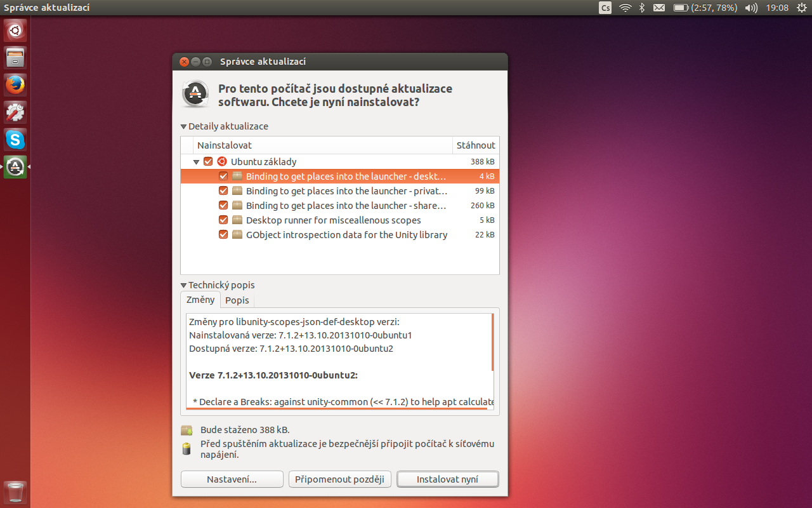The image size is (812, 508).
Task: Uncheck the 'launcher - privat…' binding checkbox
Action: (223, 190)
